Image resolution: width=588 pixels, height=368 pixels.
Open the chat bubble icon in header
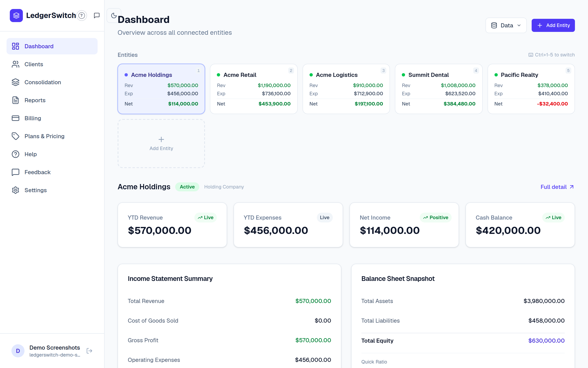(x=97, y=16)
